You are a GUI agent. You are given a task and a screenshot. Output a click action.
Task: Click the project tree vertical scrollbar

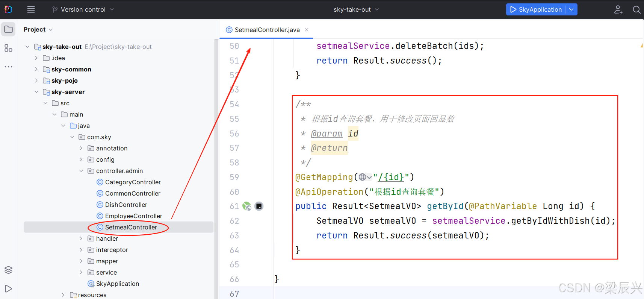pyautogui.click(x=216, y=169)
